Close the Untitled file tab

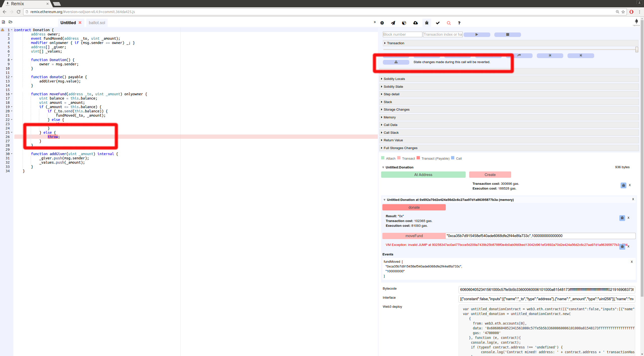pos(80,23)
